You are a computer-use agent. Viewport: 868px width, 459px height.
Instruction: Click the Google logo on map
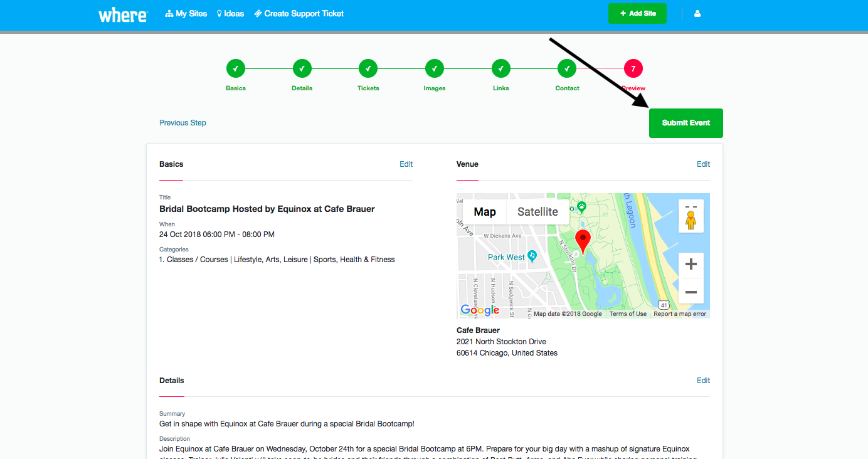480,310
